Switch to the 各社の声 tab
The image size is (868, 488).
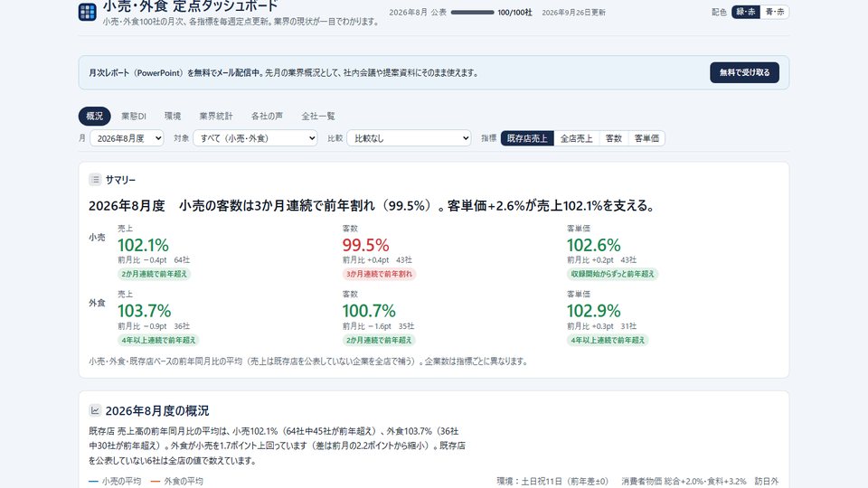pyautogui.click(x=267, y=117)
